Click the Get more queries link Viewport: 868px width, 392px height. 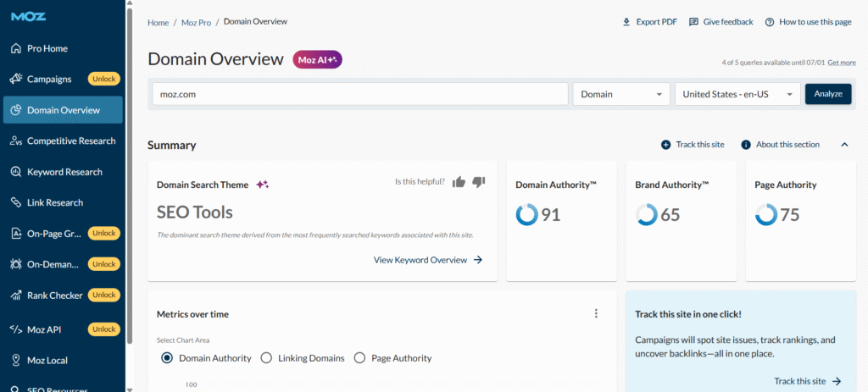842,63
